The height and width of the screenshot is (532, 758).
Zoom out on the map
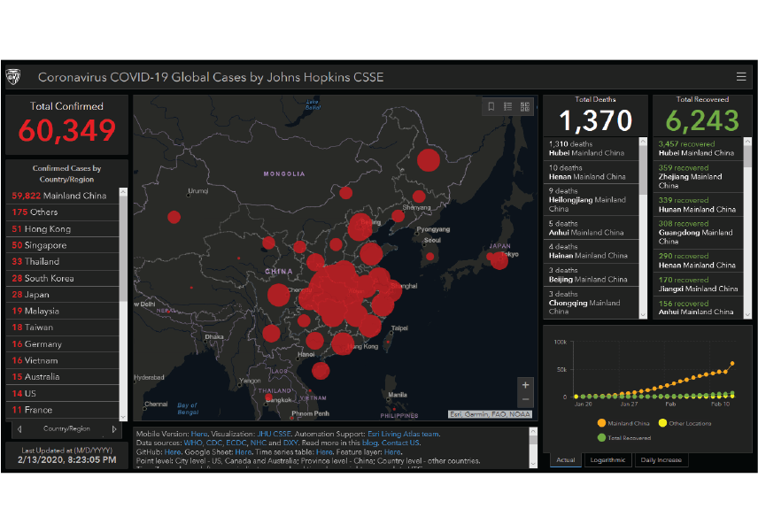pyautogui.click(x=526, y=400)
